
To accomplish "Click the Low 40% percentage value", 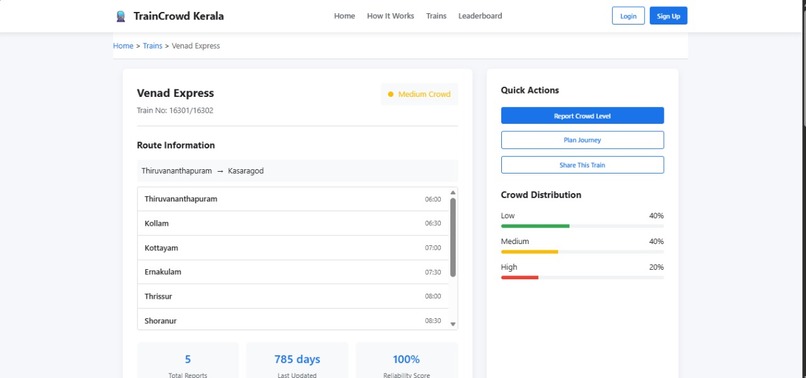I will 656,215.
